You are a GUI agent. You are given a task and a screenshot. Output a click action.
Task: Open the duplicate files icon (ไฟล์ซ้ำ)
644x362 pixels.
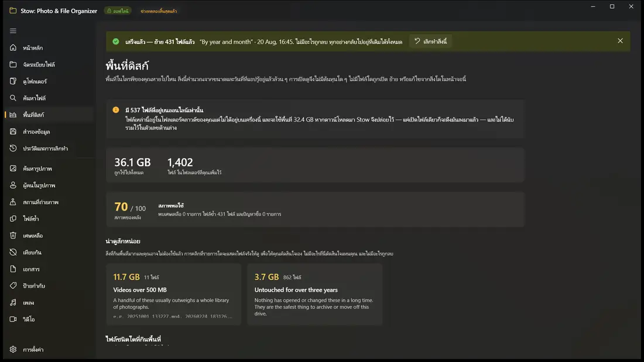13,219
